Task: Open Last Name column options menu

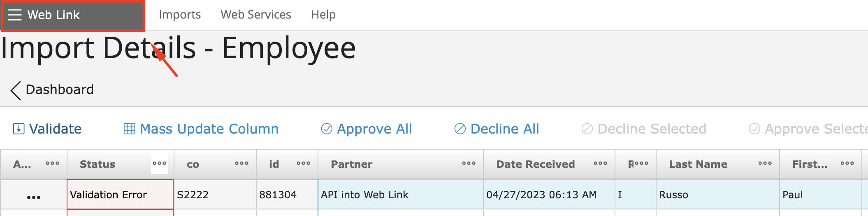Action: tap(765, 163)
